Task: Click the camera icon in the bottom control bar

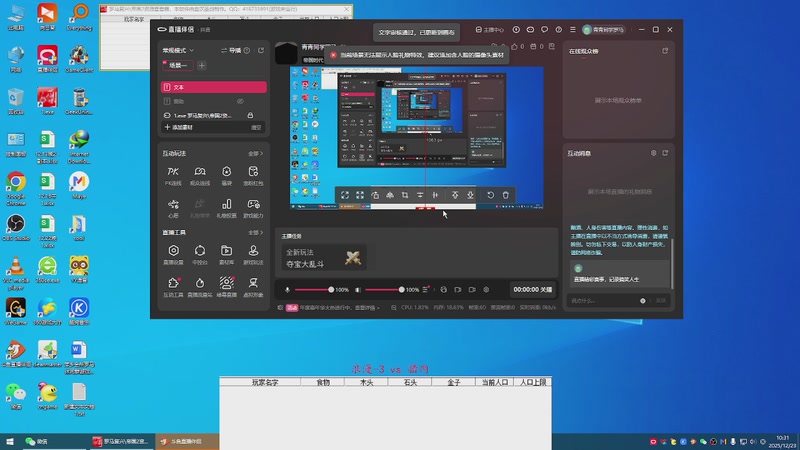Action: tap(472, 290)
